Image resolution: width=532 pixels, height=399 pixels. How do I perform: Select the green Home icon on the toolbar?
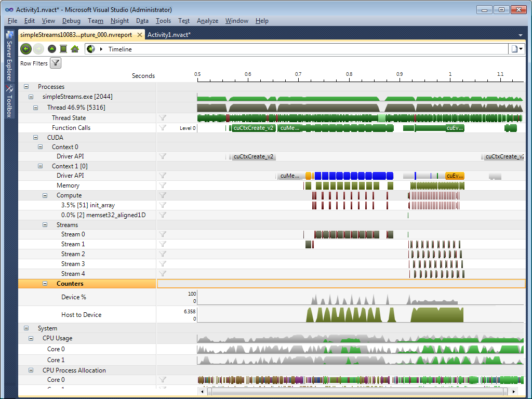[x=75, y=49]
